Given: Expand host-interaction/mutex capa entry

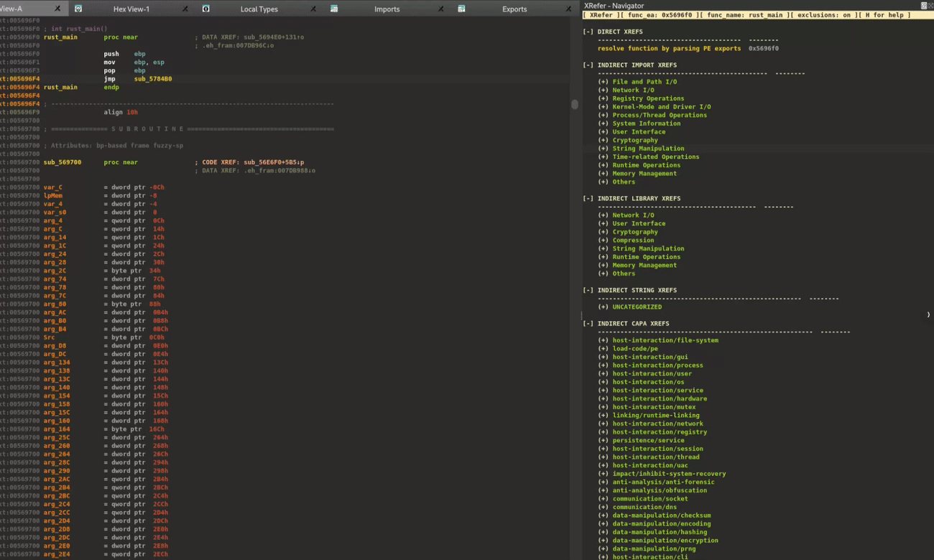Looking at the screenshot, I should 604,407.
